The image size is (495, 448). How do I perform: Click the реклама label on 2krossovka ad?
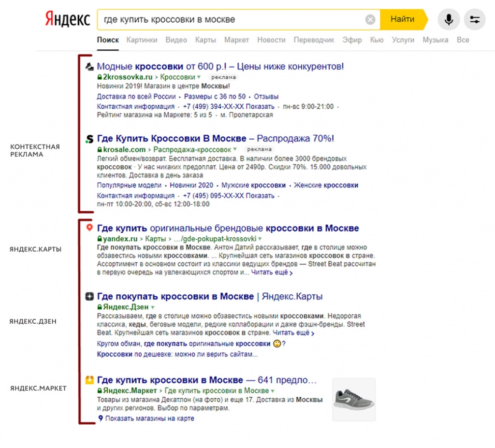point(223,77)
